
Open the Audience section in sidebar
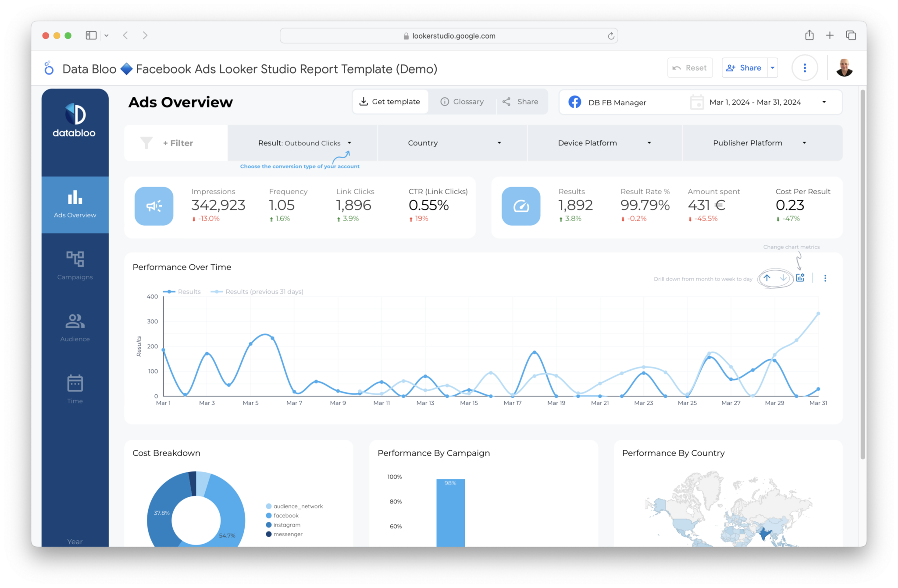click(x=75, y=327)
